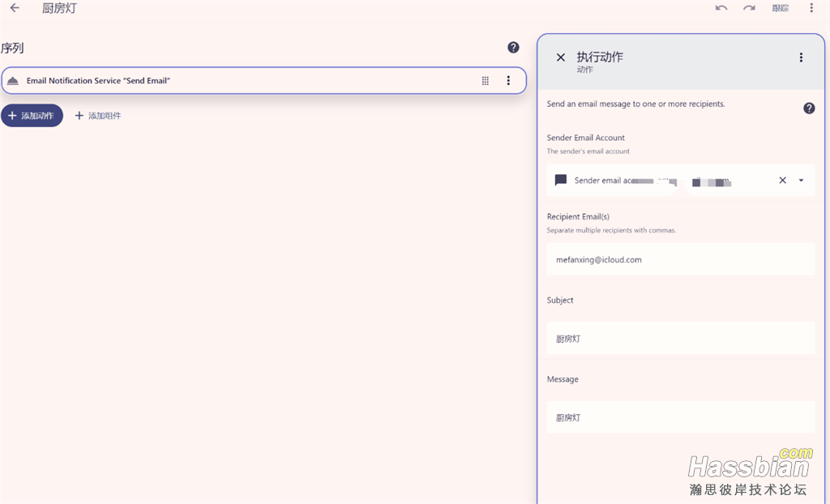This screenshot has height=504, width=830.
Task: Open the 执行动作 panel's three-dot menu
Action: [x=801, y=58]
